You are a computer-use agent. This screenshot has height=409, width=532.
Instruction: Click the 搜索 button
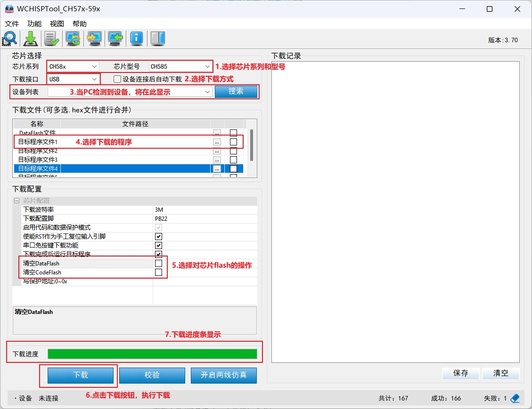click(236, 91)
